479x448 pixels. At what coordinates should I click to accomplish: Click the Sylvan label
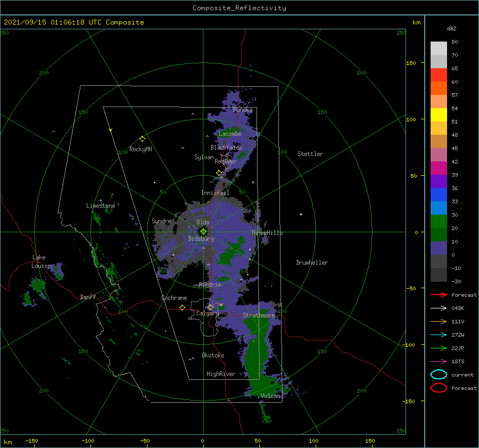point(204,157)
